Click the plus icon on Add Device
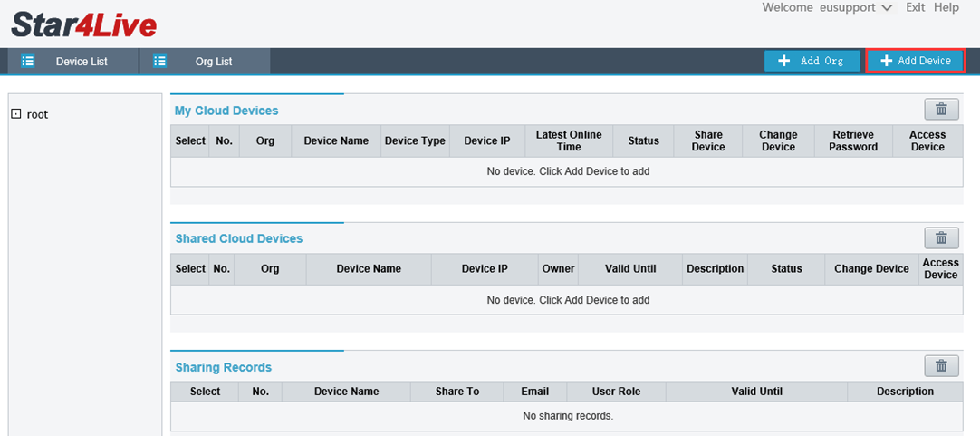Viewport: 980px width, 436px height. (886, 61)
